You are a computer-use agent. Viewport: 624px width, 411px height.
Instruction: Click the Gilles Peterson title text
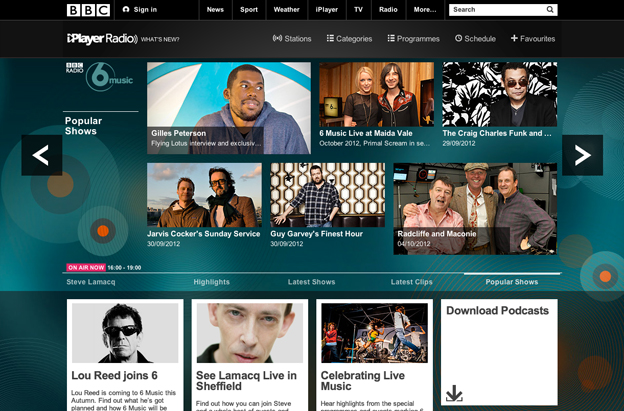click(x=179, y=133)
